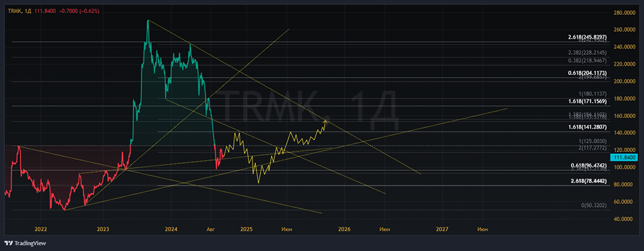Click the 1Д timeframe label in header
Image resolution: width=644 pixels, height=251 pixels.
(x=28, y=11)
